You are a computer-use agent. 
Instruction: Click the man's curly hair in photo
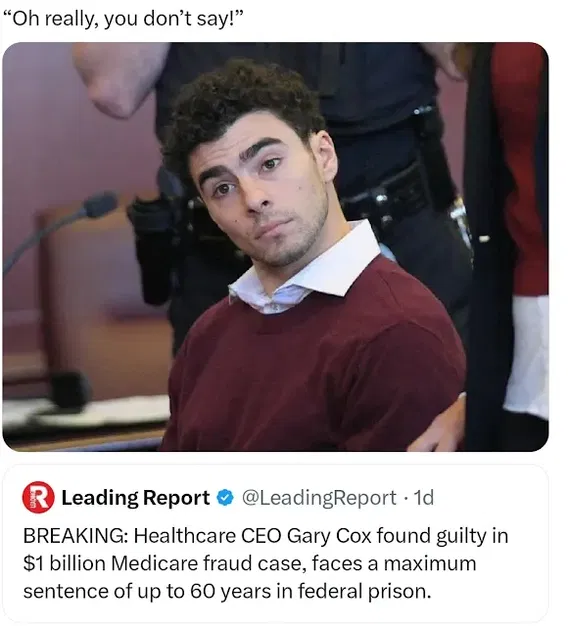point(239,108)
